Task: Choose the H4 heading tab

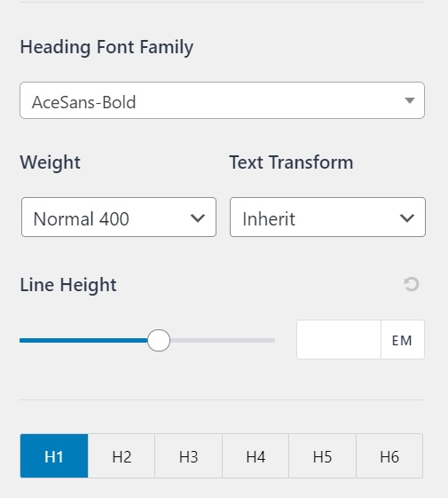Action: [255, 456]
